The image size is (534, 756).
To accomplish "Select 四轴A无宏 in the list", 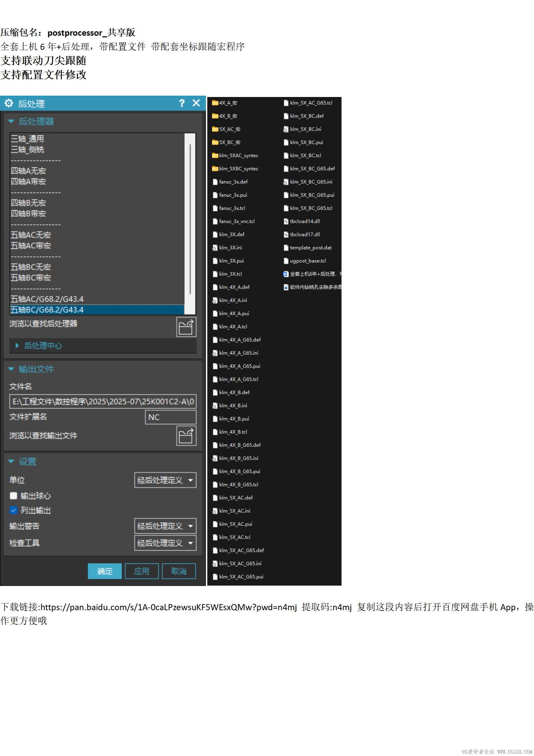I will tap(28, 171).
